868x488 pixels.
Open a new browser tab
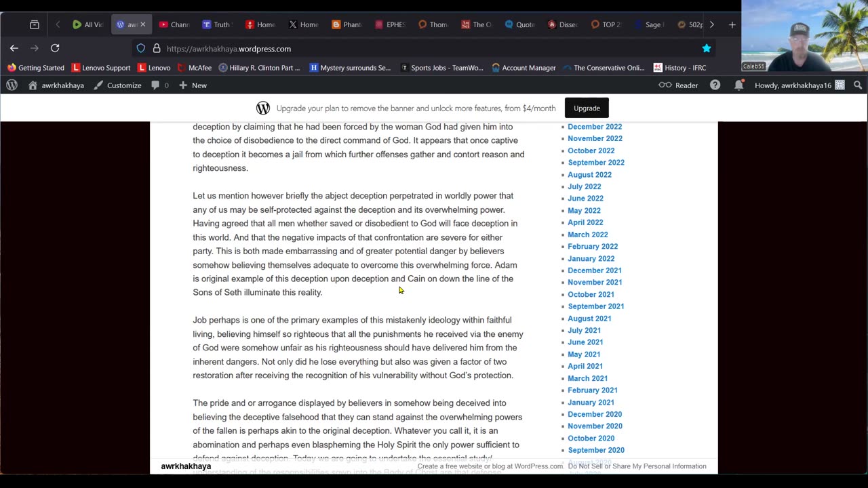pyautogui.click(x=732, y=24)
